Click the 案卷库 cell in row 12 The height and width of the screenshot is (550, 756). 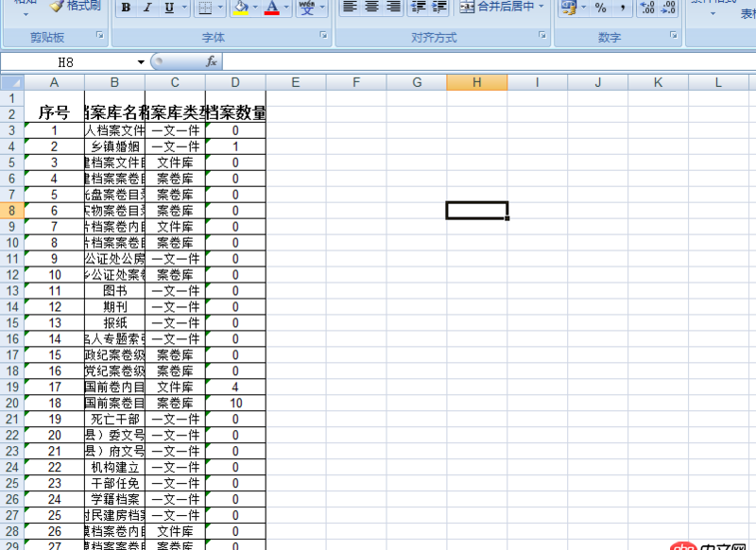coord(175,275)
